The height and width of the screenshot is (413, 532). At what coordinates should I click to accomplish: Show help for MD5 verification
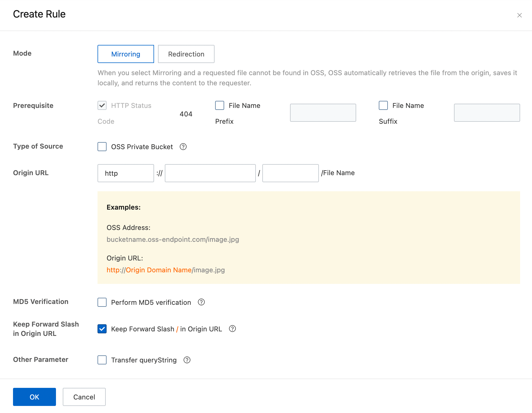[201, 302]
